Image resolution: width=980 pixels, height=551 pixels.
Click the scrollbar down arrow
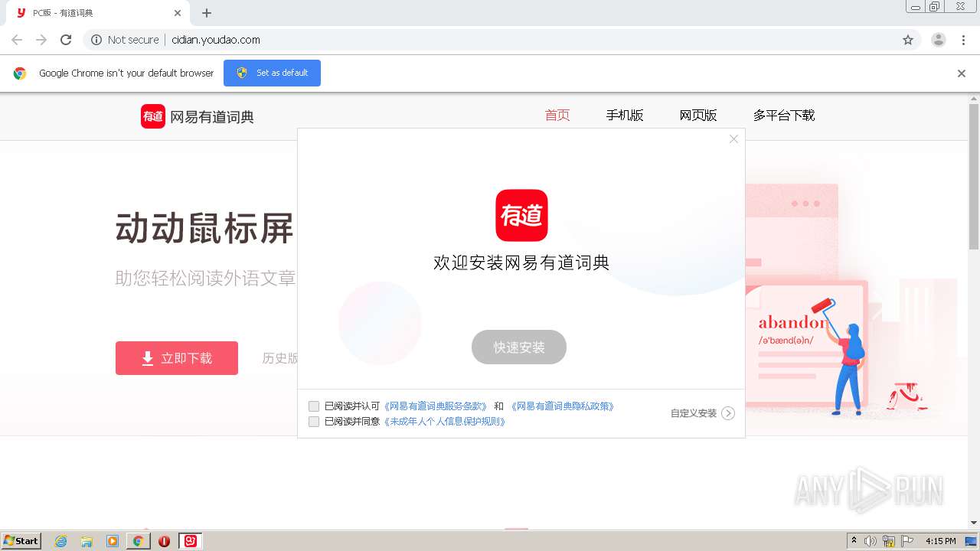974,523
